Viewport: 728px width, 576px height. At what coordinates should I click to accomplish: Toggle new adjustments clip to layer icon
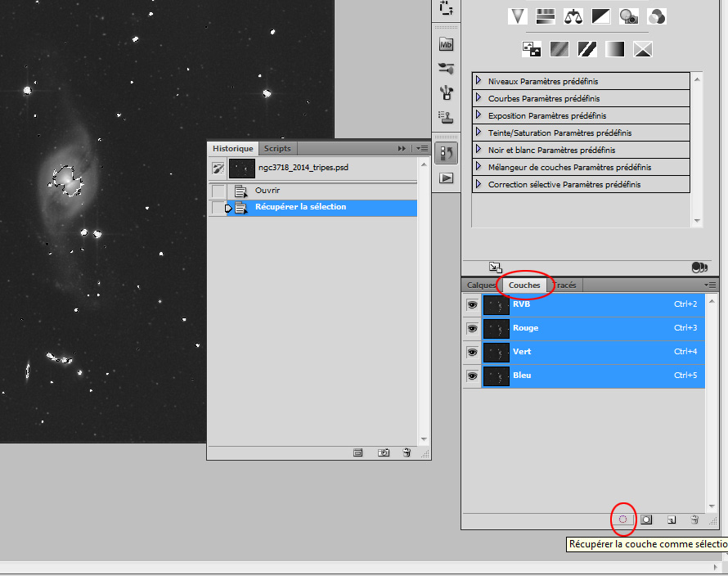coord(699,267)
